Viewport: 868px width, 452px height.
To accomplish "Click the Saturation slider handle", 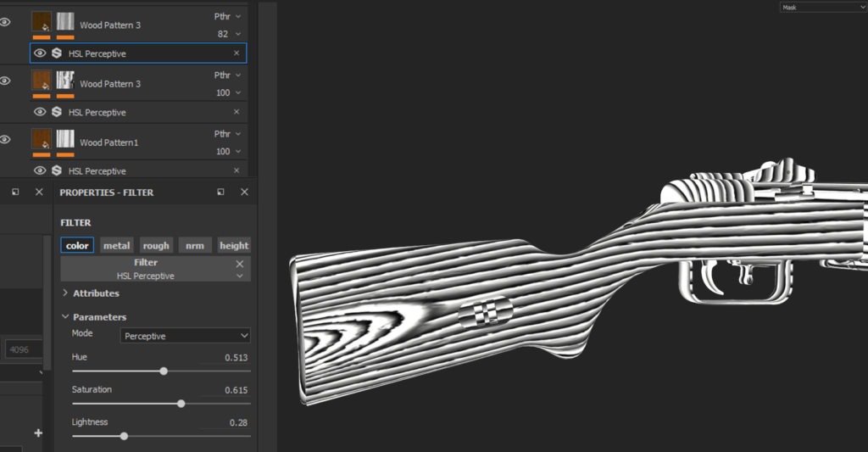I will (181, 404).
